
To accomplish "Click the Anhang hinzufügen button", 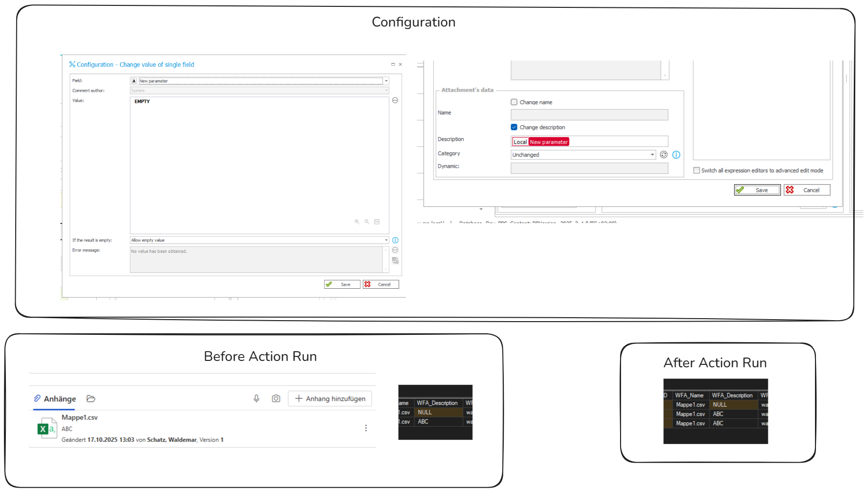I will (x=330, y=399).
